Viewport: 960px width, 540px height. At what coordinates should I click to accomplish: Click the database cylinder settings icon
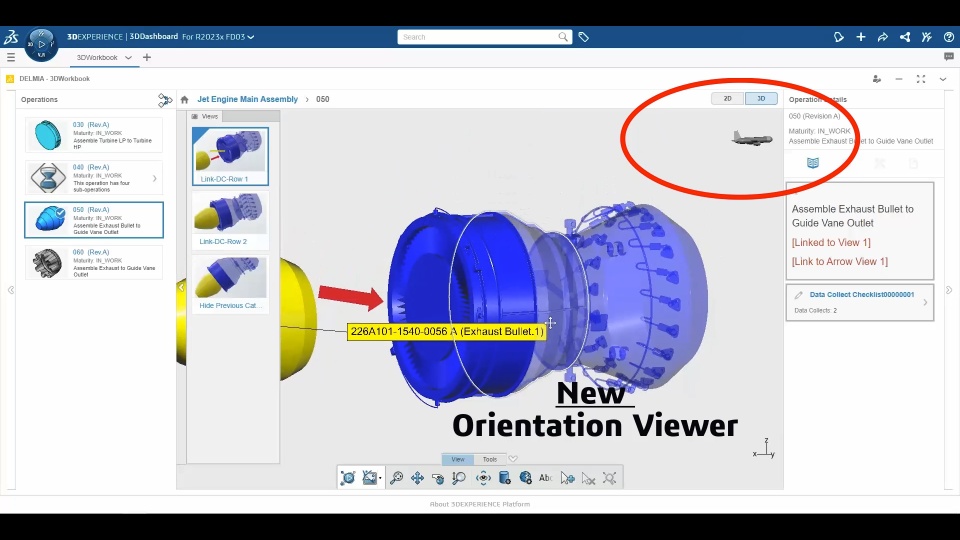(x=504, y=478)
